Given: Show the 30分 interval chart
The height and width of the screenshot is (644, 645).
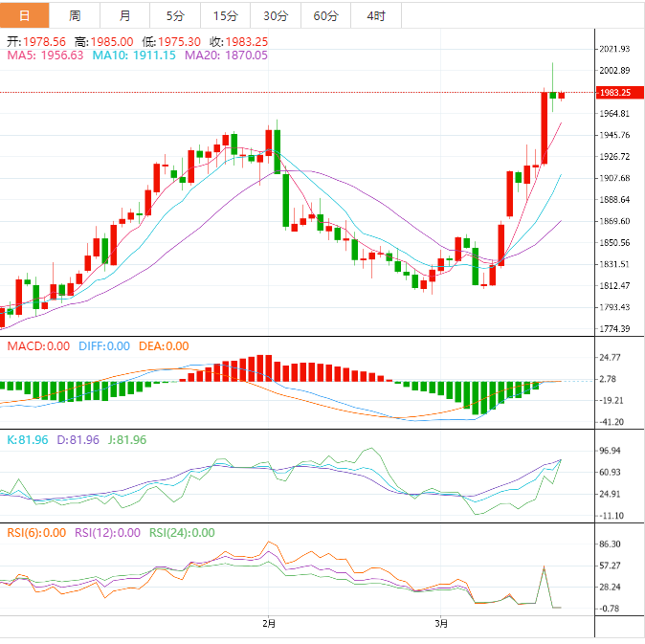Looking at the screenshot, I should [275, 16].
